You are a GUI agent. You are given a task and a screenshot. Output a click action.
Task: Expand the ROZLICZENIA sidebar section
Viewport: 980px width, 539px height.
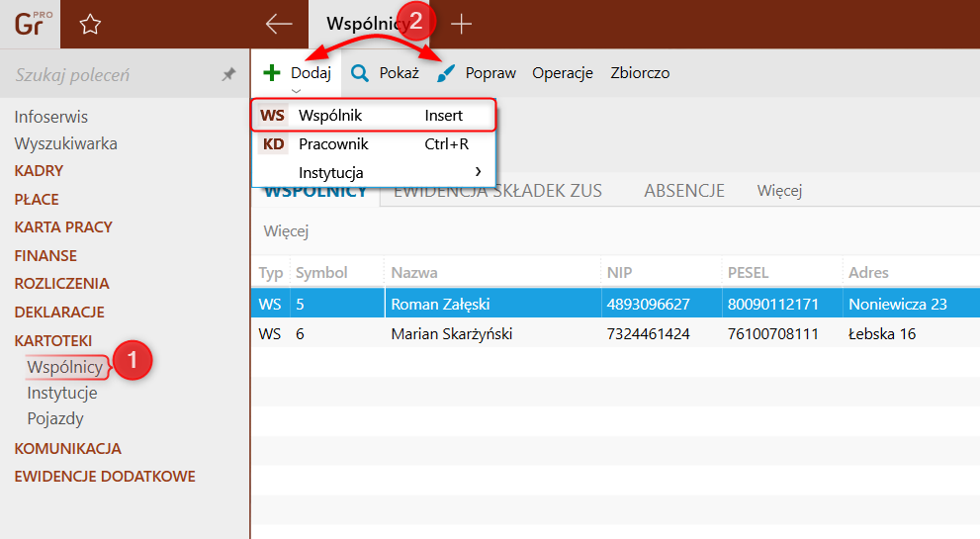coord(62,283)
